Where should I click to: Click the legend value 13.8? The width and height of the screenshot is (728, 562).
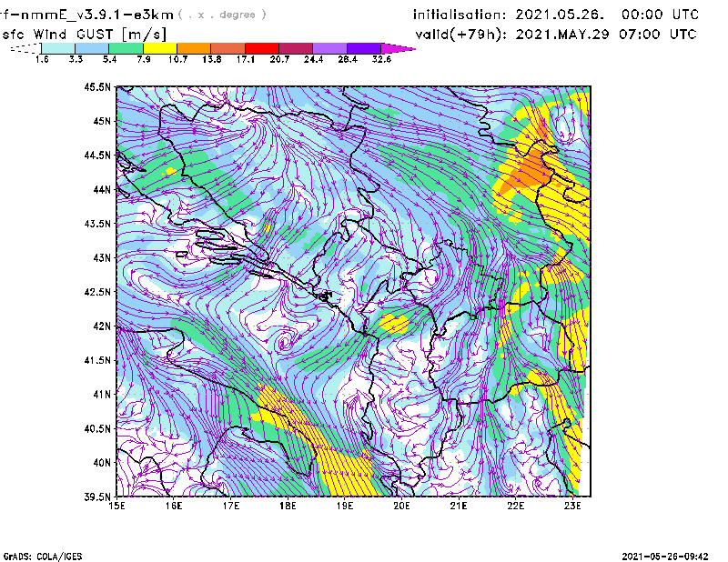click(211, 59)
